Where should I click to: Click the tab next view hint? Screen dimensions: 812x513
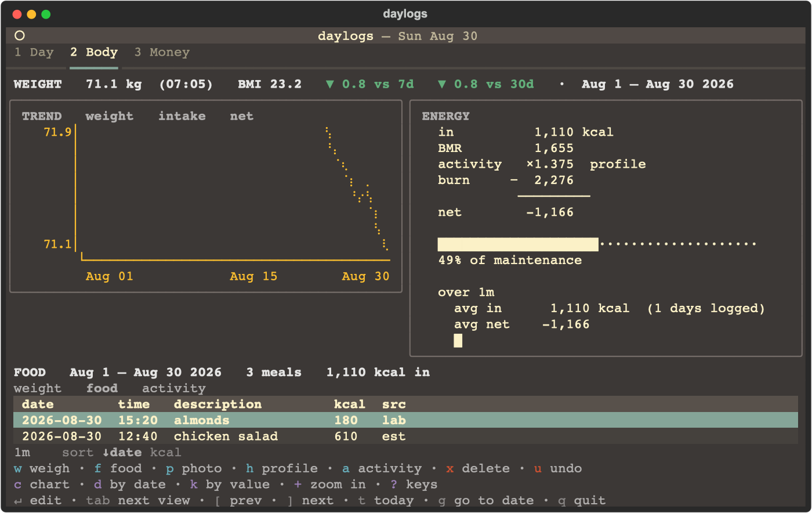coord(138,500)
